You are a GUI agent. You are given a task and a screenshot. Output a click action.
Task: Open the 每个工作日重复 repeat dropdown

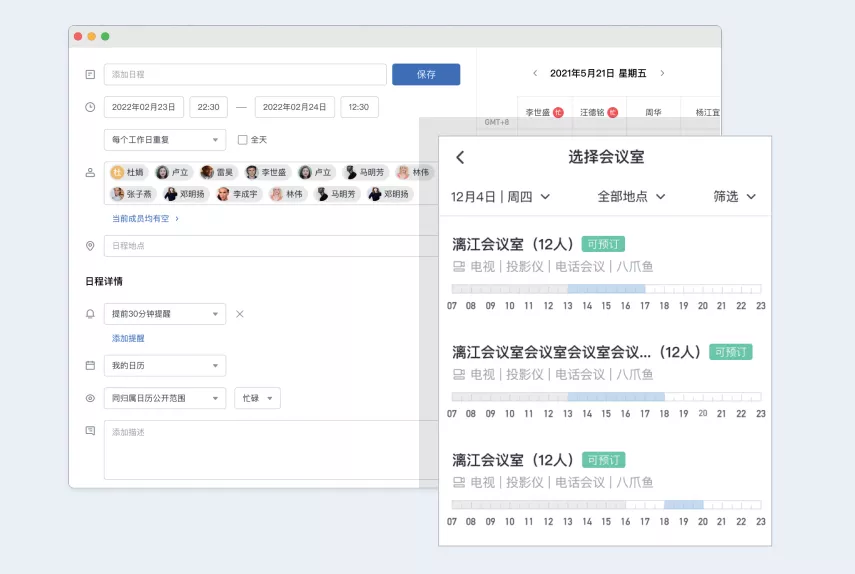pos(165,140)
